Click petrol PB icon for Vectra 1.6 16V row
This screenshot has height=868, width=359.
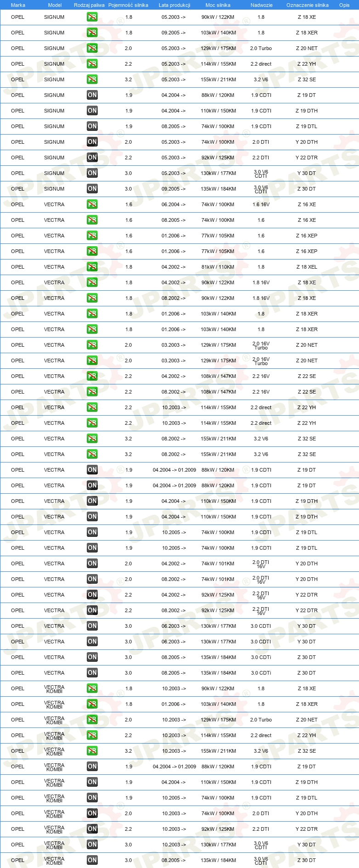92,204
